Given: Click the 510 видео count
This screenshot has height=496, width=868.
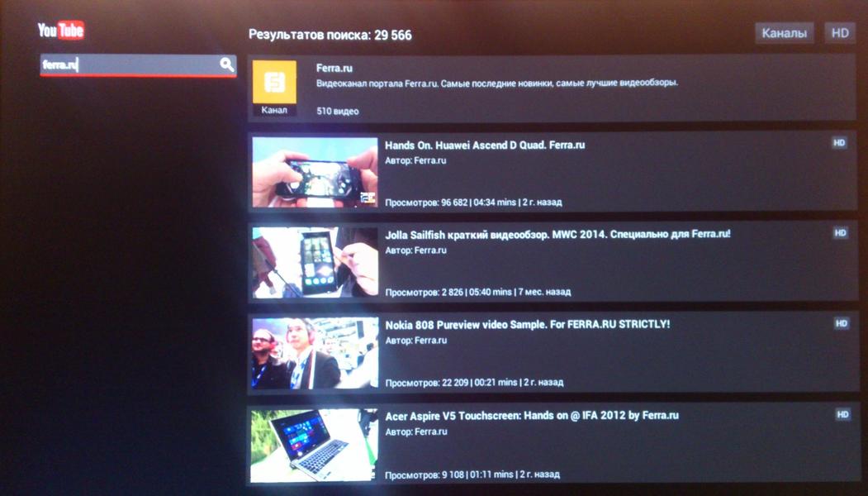Looking at the screenshot, I should (338, 111).
